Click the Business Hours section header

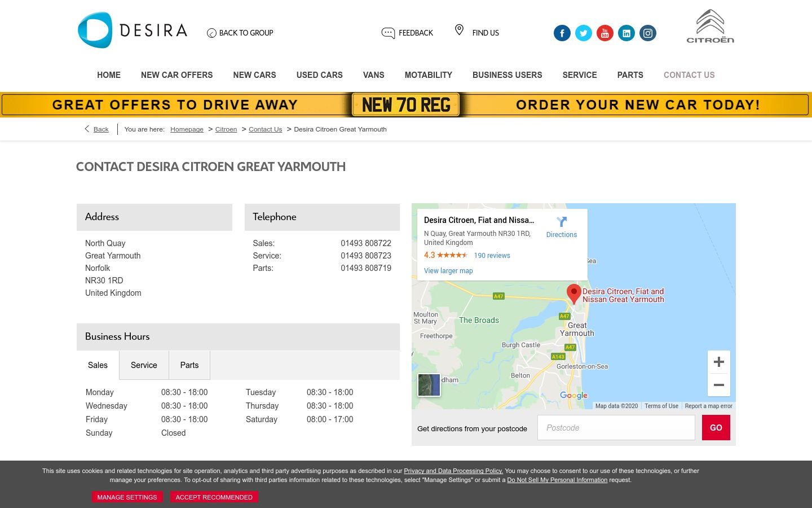[x=238, y=337]
